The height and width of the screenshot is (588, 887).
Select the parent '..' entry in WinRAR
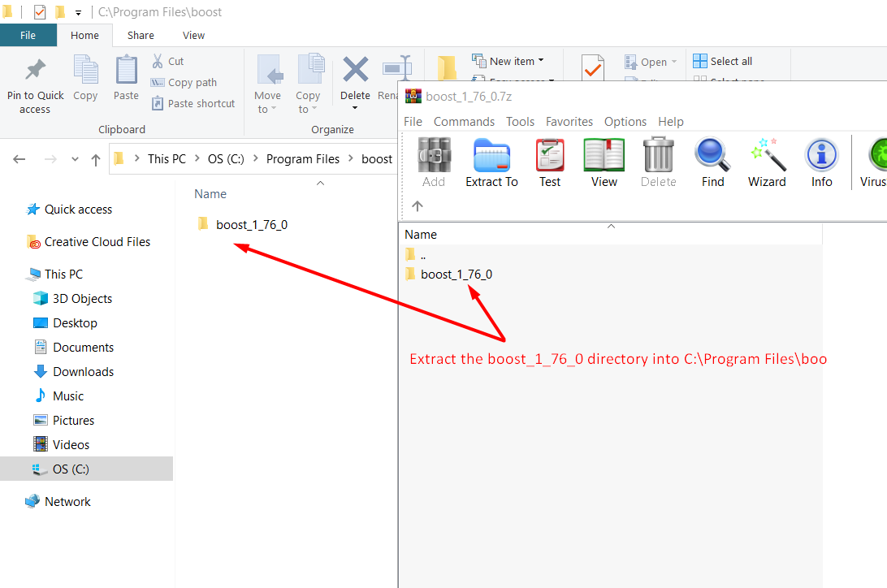(x=416, y=256)
